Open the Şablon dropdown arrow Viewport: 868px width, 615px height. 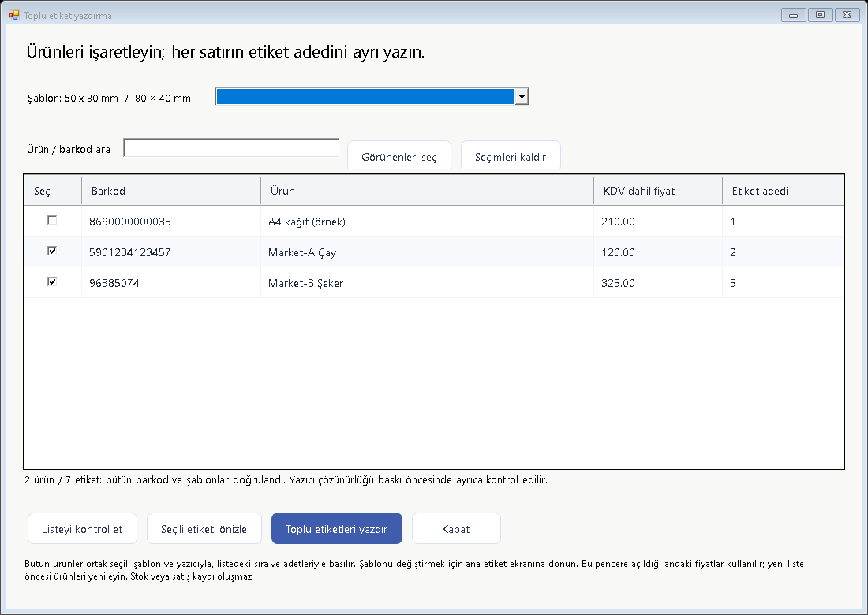522,96
